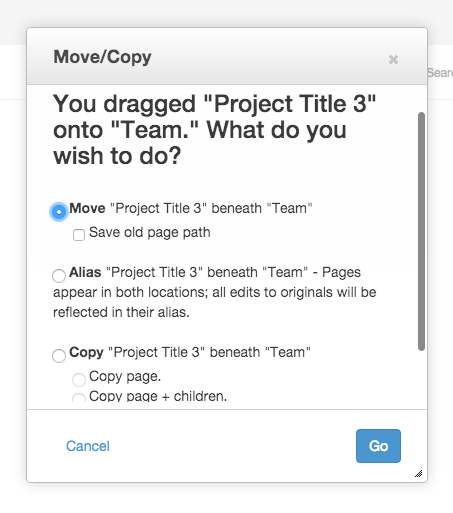
Task: Pick the 'Copy page.' sub-option radio
Action: coord(79,380)
